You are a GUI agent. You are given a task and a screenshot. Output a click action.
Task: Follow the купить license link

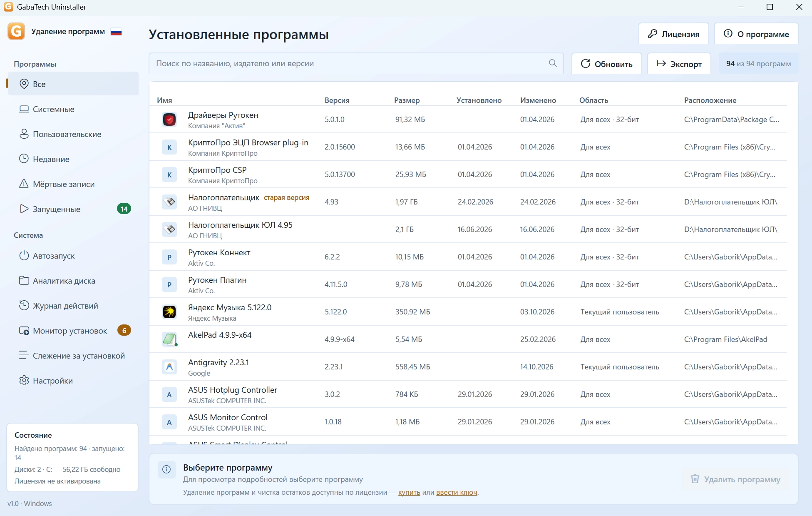click(409, 492)
